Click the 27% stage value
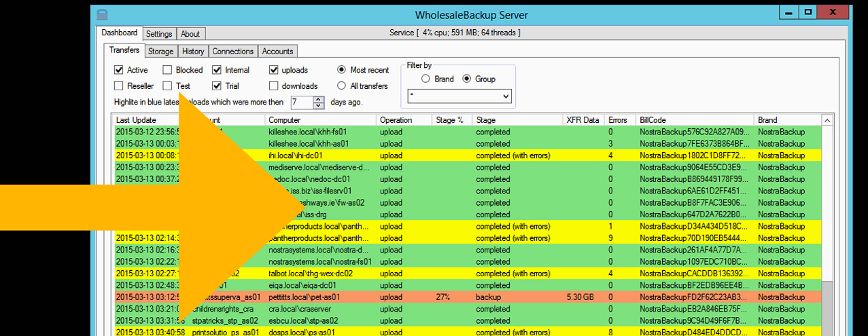This screenshot has height=336, width=868. tap(443, 297)
